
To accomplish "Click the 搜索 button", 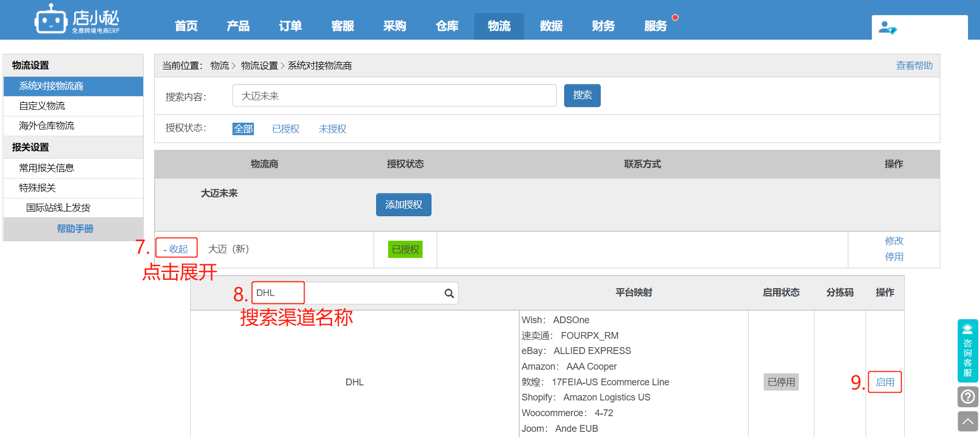I will click(x=582, y=96).
